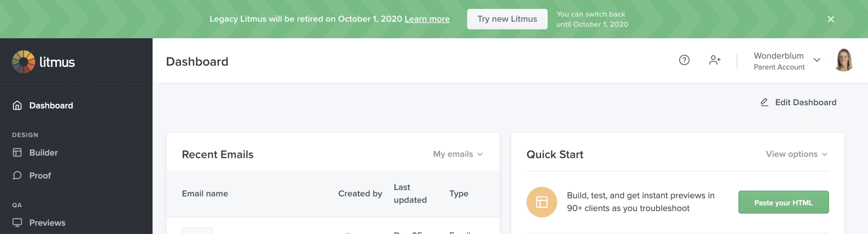This screenshot has width=868, height=234.
Task: Click the orange Quick Start builder icon
Action: click(541, 202)
